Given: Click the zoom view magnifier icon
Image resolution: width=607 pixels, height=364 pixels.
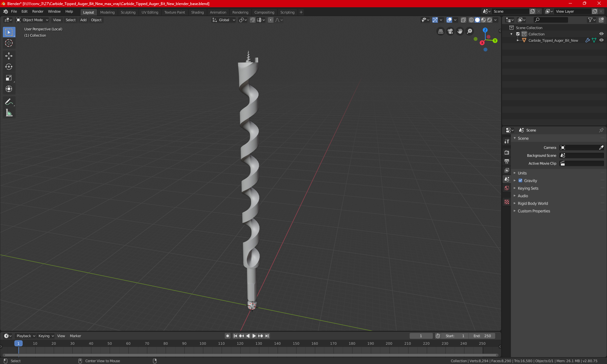Looking at the screenshot, I should 470,31.
